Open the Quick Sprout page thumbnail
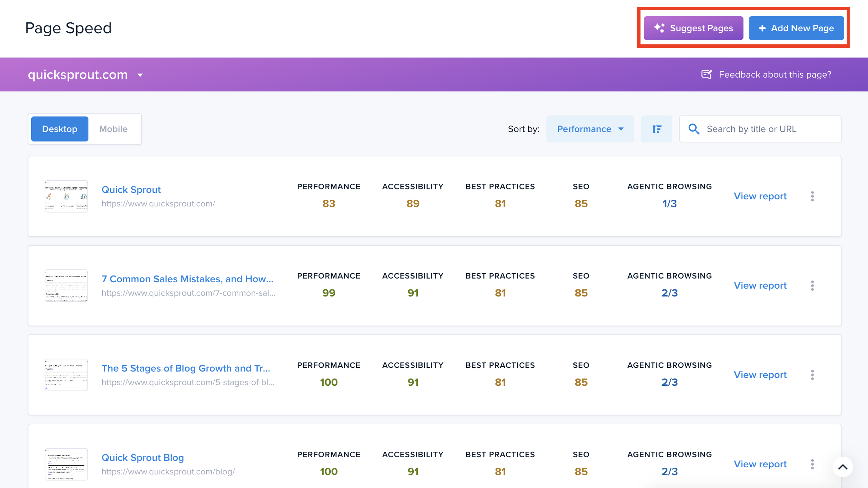This screenshot has height=488, width=868. click(66, 196)
